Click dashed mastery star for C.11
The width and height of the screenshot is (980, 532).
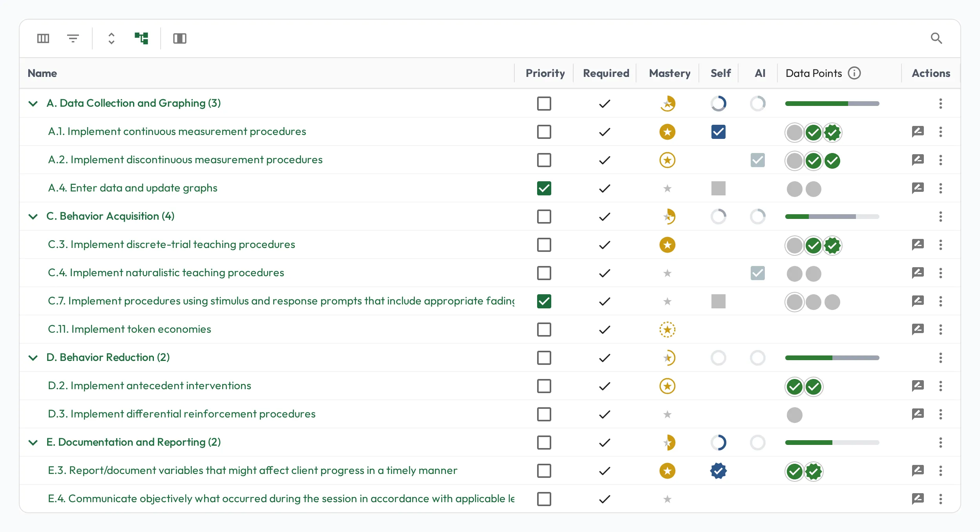pos(667,330)
